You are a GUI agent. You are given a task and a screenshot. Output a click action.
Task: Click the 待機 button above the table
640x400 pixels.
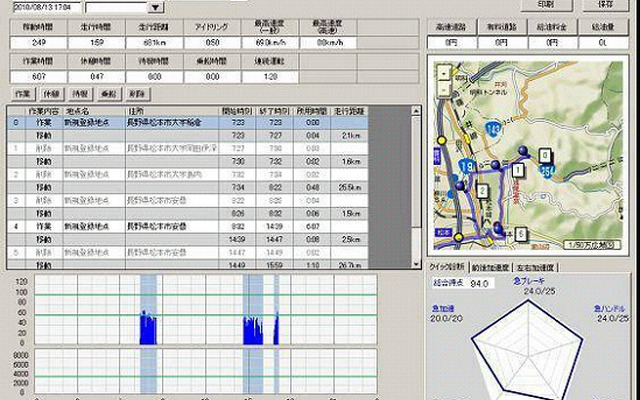click(80, 94)
